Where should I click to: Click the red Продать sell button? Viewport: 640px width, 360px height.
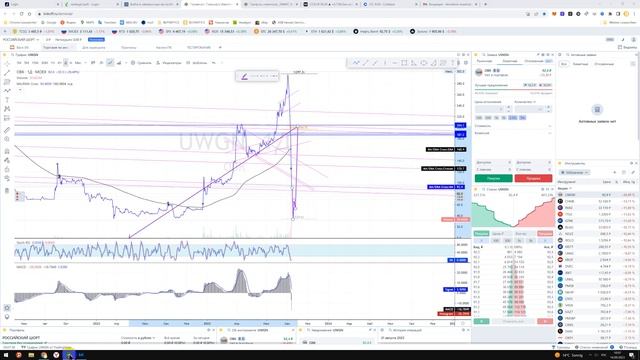tap(533, 178)
